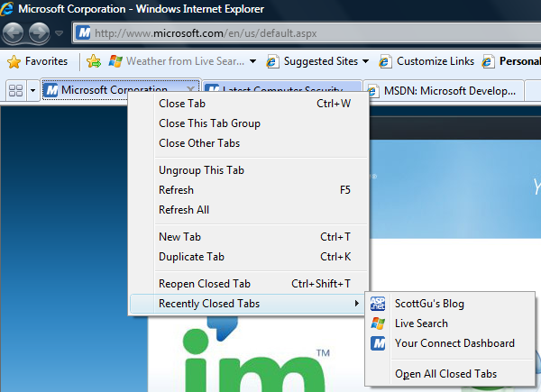Viewport: 541px width, 392px height.
Task: Click the Customize Links favorite
Action: 426,61
